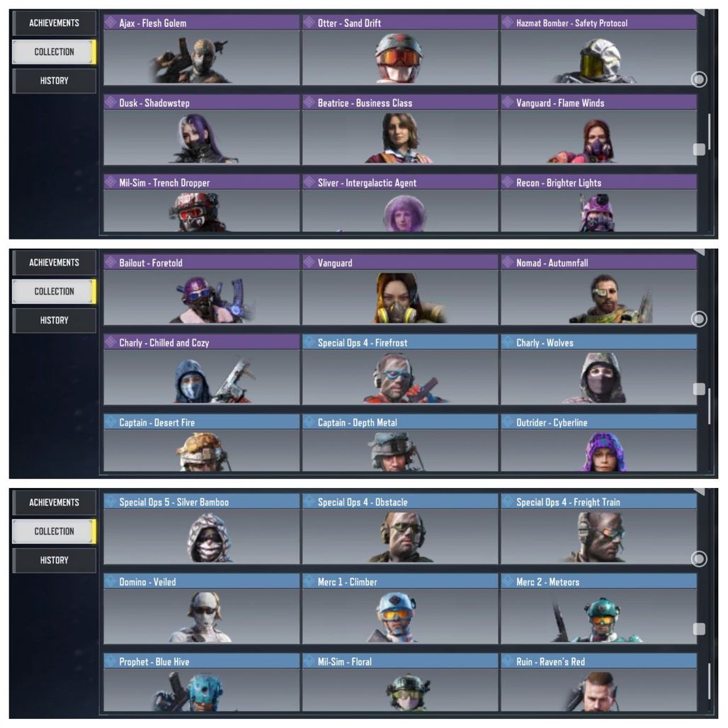
Task: Select the Ajax - Flesh Golem character skin
Action: (202, 50)
